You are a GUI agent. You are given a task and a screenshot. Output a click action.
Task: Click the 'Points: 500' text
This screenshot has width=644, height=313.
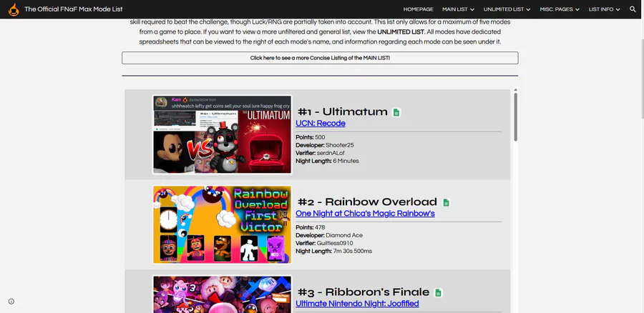point(310,137)
